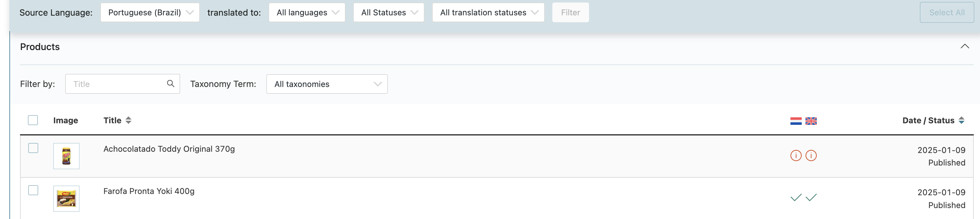
Task: Click second translated checkmark for Farofa Pronta
Action: pos(811,197)
